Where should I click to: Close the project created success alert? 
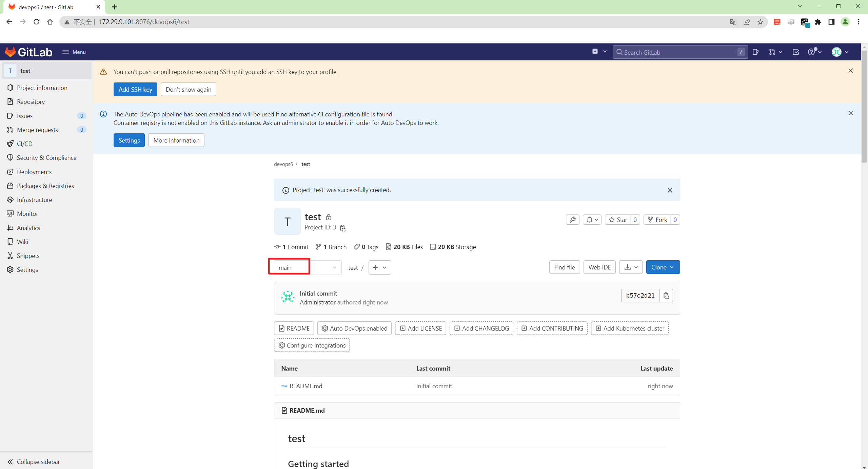pyautogui.click(x=670, y=190)
